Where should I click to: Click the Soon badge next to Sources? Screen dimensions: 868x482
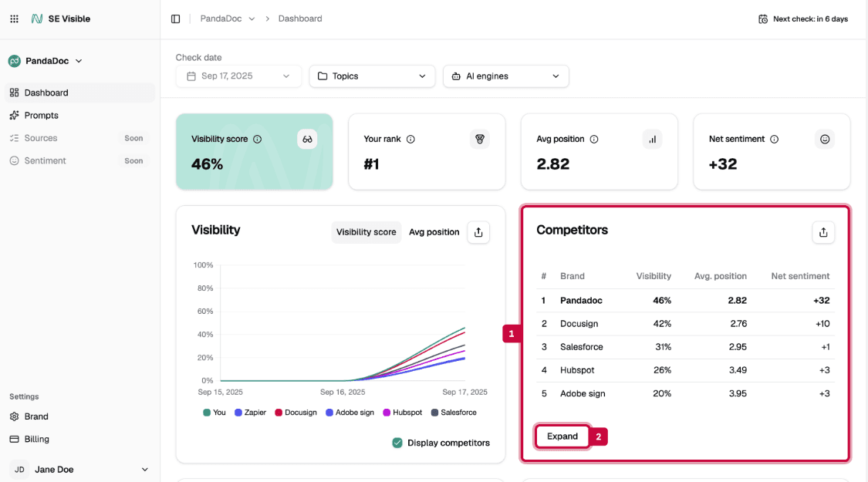pos(133,138)
